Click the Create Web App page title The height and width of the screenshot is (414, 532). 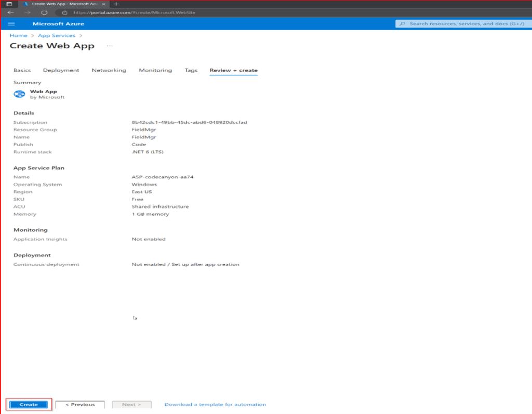coord(52,46)
